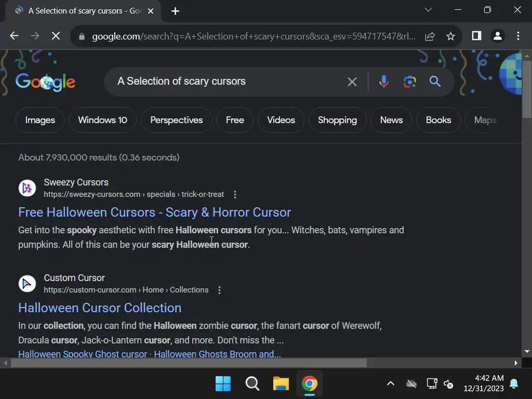Click the scroll right arrow
532x399 pixels.
pos(516,363)
